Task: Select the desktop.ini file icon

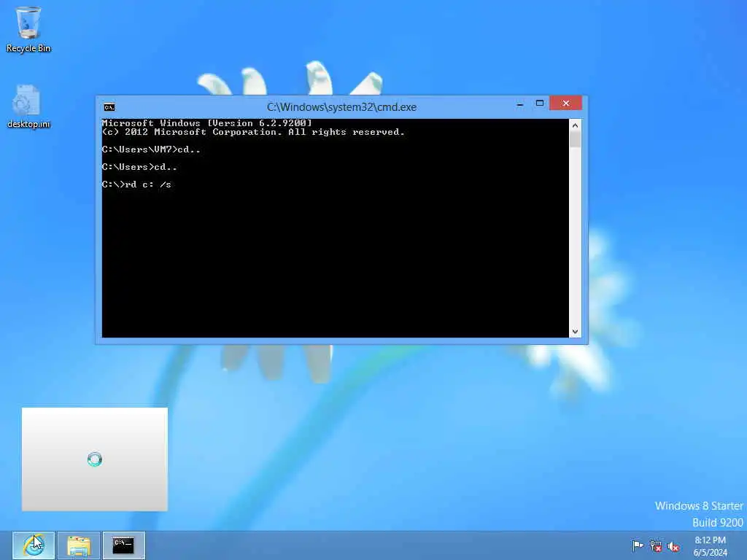Action: [28, 106]
